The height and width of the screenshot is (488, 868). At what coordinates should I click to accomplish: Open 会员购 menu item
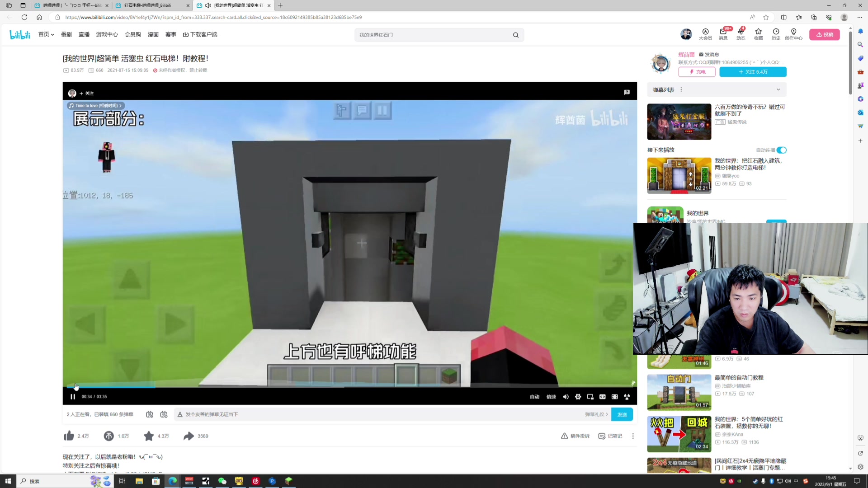tap(133, 34)
